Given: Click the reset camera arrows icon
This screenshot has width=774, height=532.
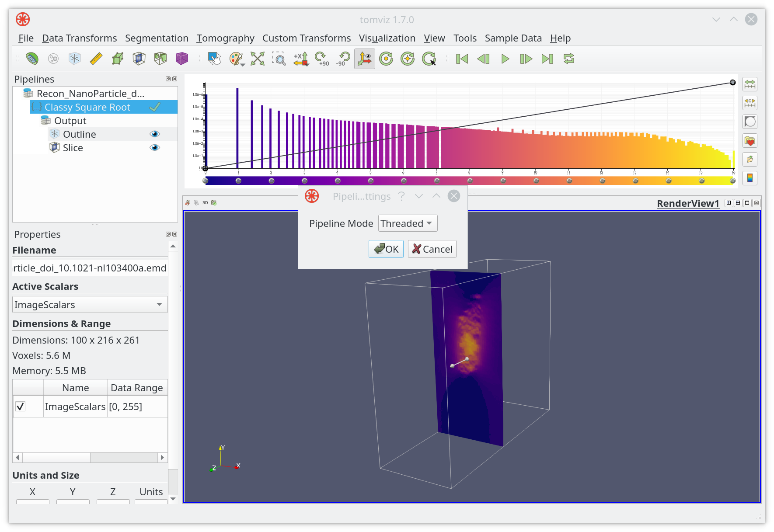Looking at the screenshot, I should click(x=258, y=59).
